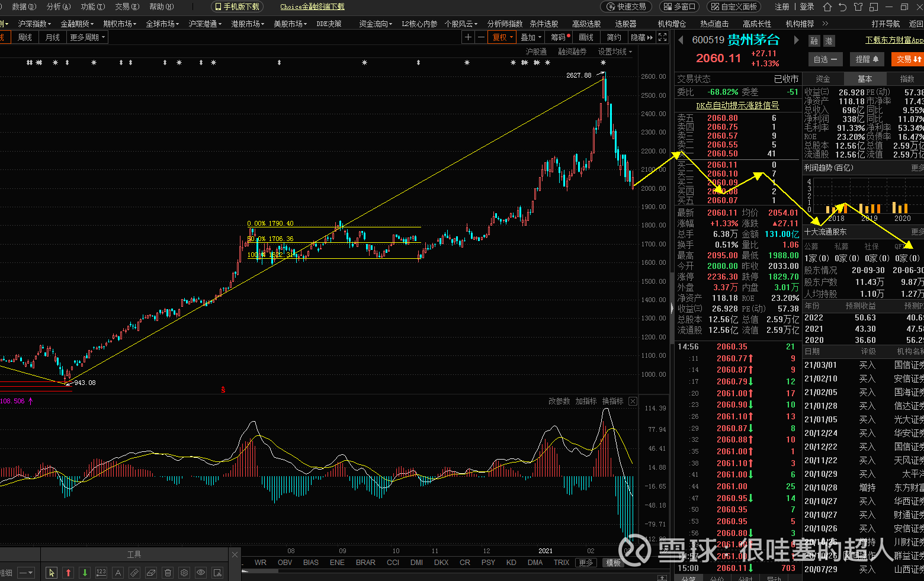Viewport: 924px width, 581px height.
Task: Choose the 123 number label tool
Action: [x=101, y=573]
